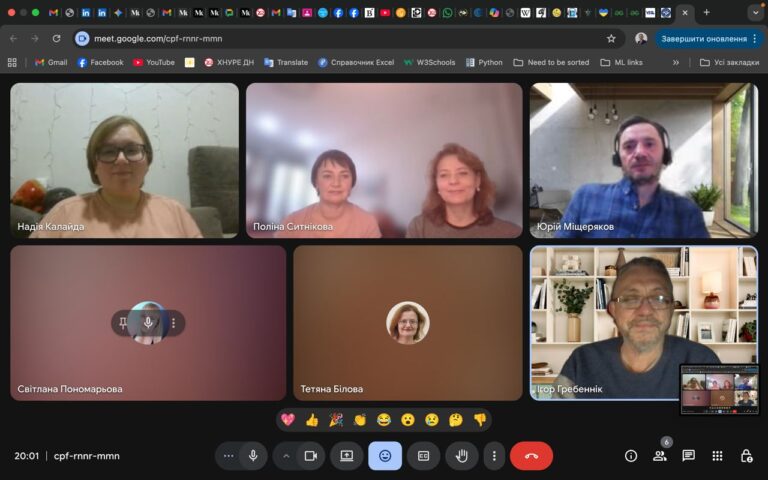The image size is (768, 480).
Task: Send the thumbs up reaction
Action: coord(312,420)
